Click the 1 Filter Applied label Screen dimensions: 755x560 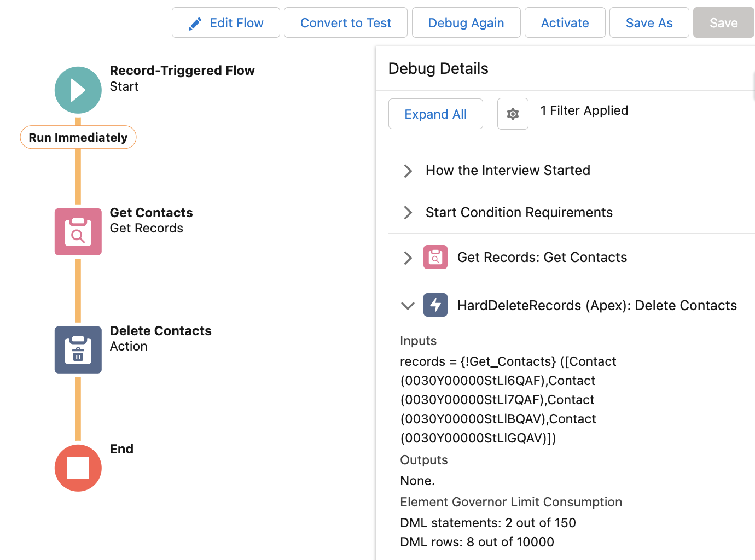coord(584,110)
